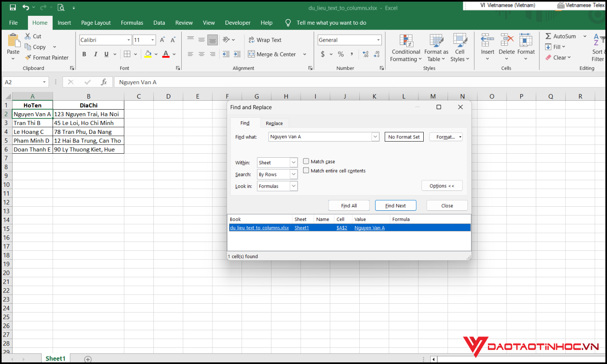Click the Save icon in title bar
The image size is (607, 364).
tap(13, 7)
